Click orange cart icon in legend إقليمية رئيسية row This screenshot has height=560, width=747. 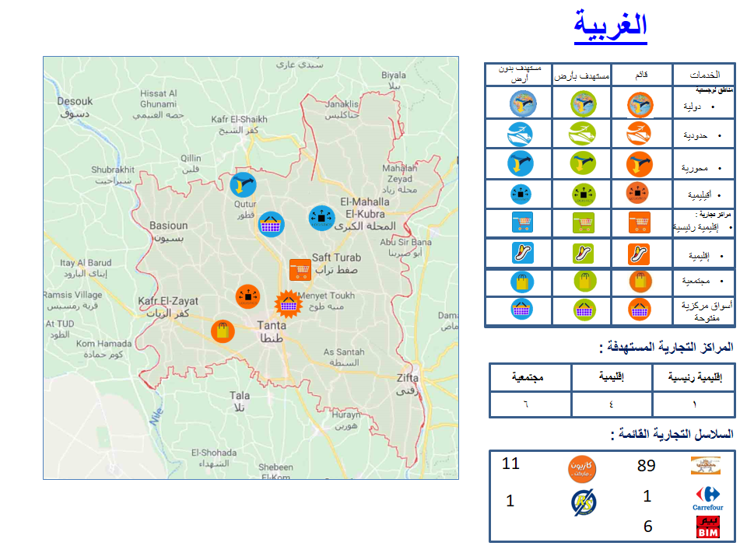click(x=640, y=222)
